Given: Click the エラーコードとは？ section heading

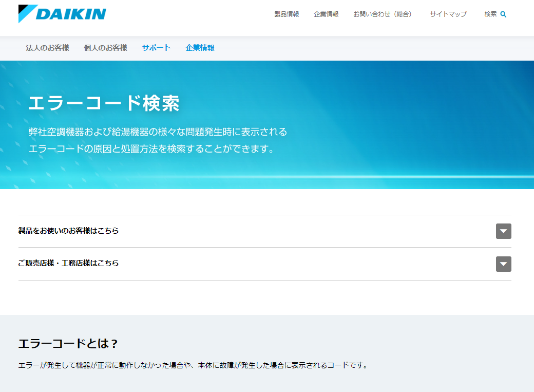Looking at the screenshot, I should click(x=68, y=343).
